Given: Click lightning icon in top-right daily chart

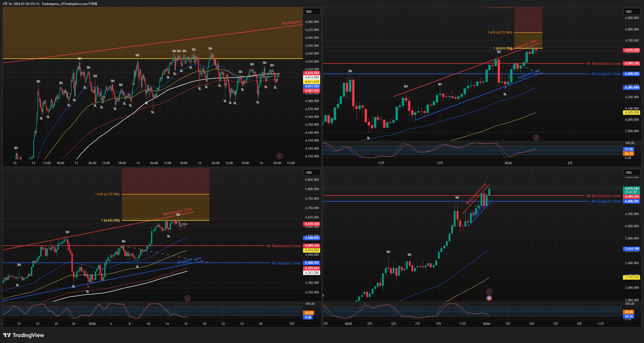Looking at the screenshot, I should click(x=536, y=137).
